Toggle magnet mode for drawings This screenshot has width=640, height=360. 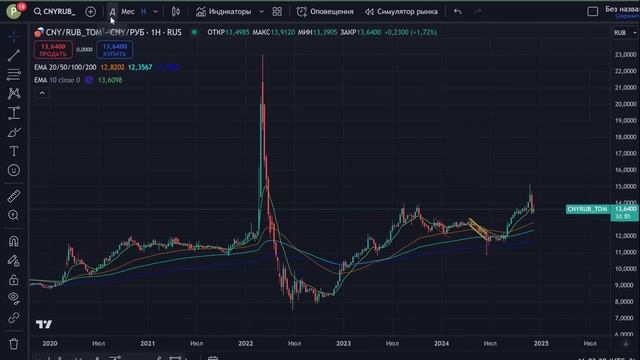(x=14, y=241)
